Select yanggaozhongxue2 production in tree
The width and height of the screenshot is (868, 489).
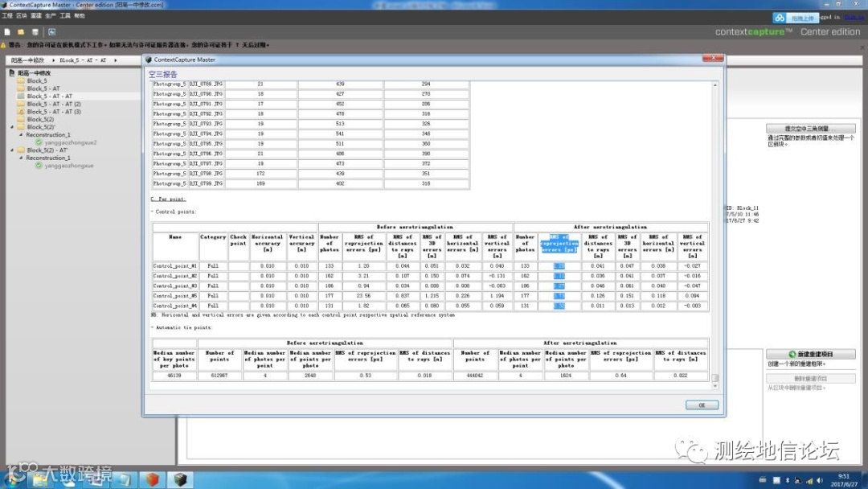tap(70, 142)
